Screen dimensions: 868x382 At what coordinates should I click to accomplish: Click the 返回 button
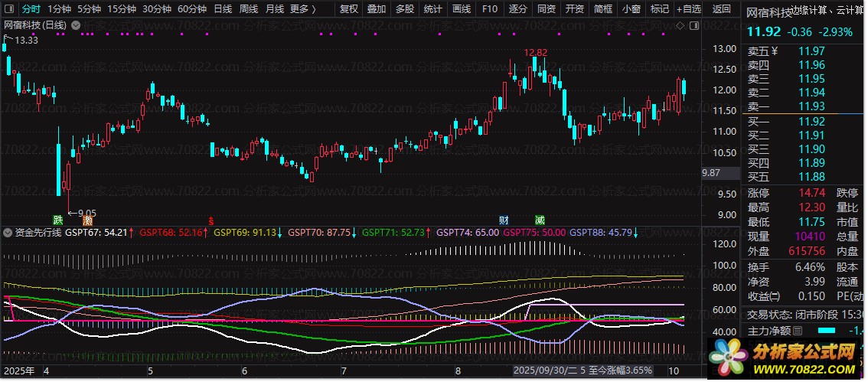pos(721,9)
